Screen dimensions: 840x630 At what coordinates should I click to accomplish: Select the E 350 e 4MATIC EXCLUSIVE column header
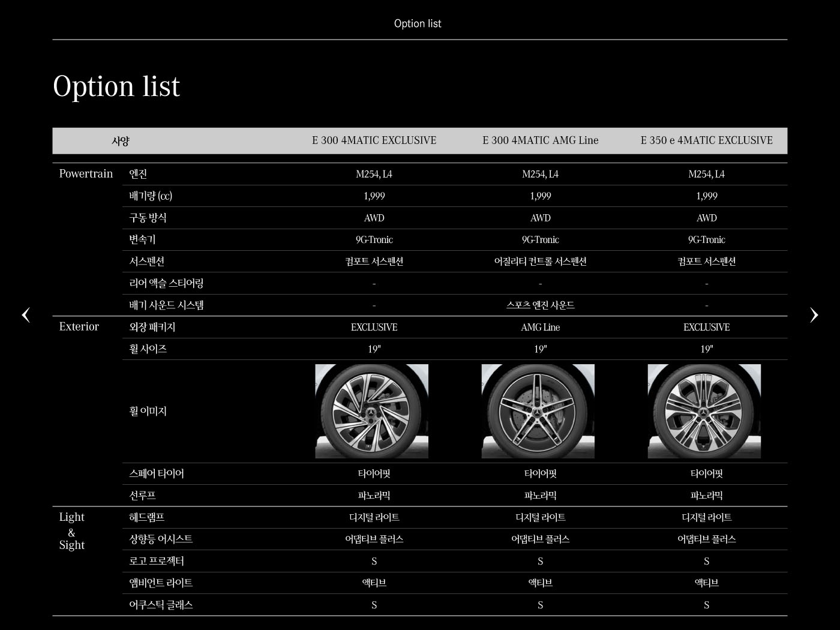tap(707, 140)
